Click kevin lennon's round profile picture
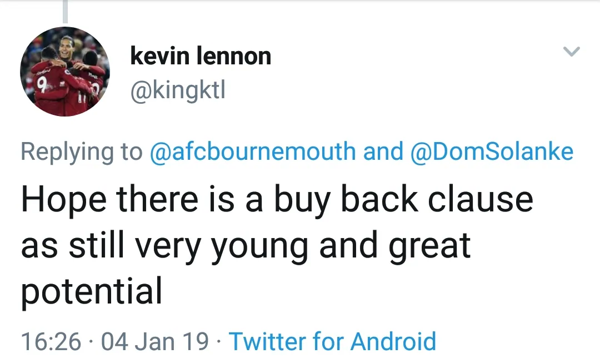600x364 pixels. [x=65, y=72]
